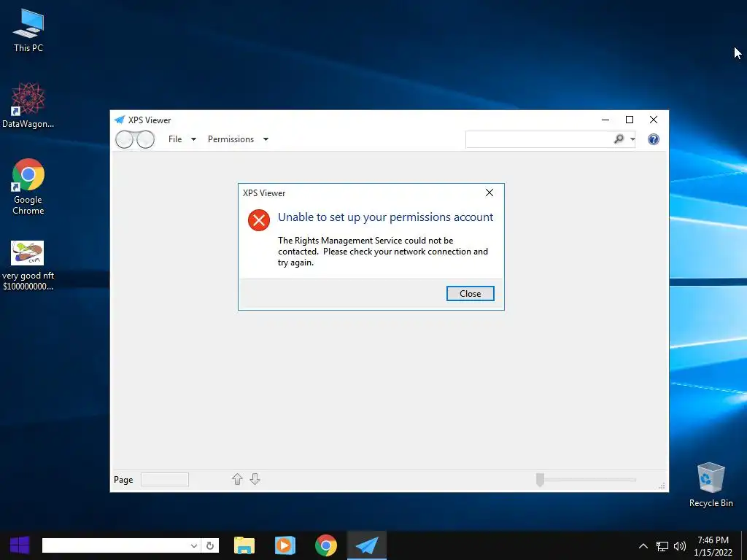Show hidden system tray icons
This screenshot has height=560, width=747.
pyautogui.click(x=643, y=545)
